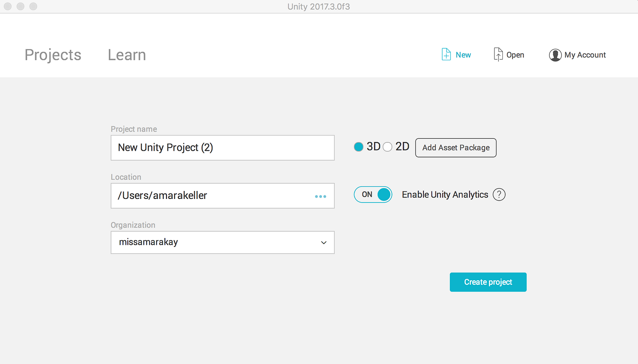Click the Unity 2017.3.0f3 title bar
The image size is (638, 364).
(319, 6)
